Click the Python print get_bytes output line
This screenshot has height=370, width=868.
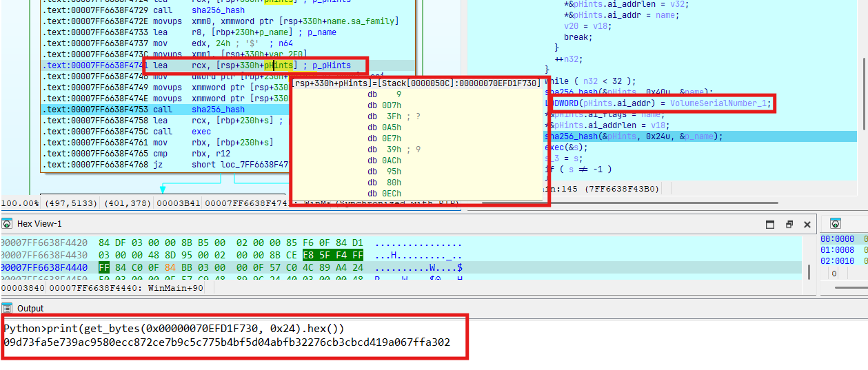point(173,329)
